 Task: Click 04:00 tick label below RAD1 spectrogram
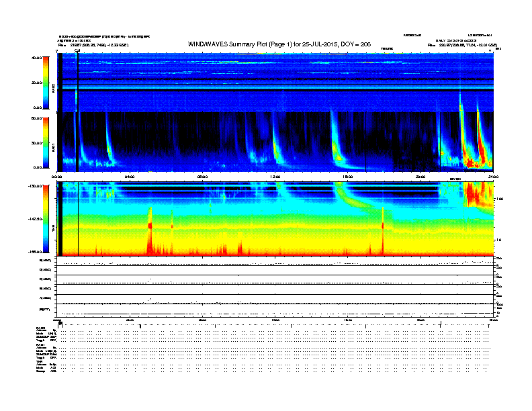click(130, 177)
